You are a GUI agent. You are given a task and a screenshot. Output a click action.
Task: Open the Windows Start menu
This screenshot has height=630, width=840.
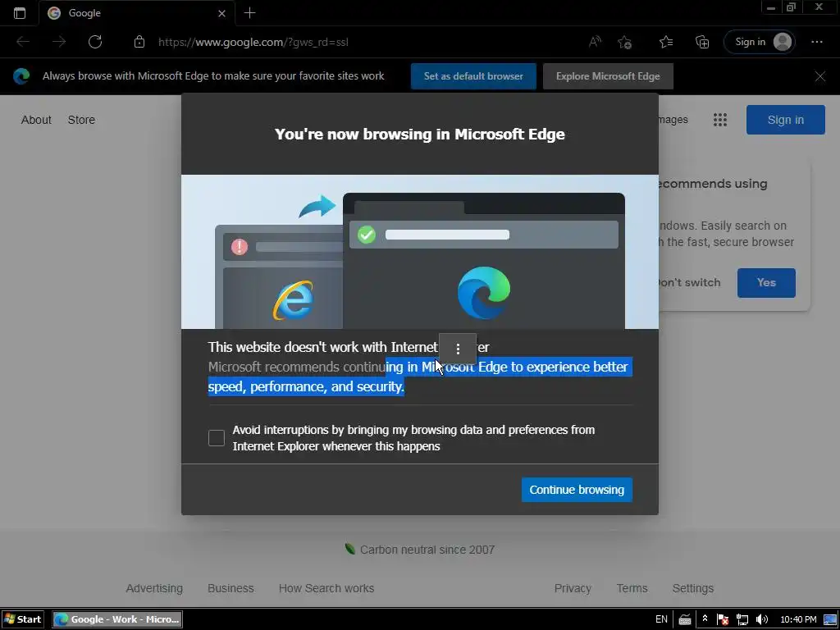click(22, 619)
